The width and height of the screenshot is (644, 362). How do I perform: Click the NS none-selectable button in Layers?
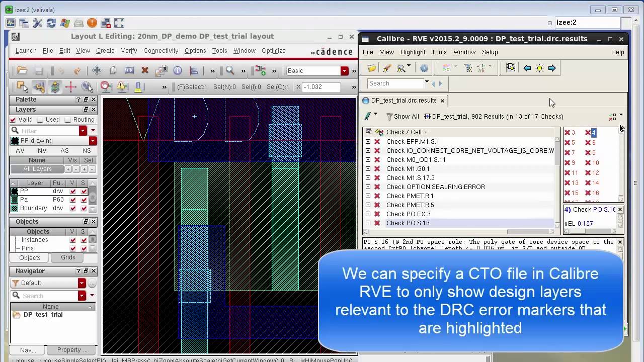click(87, 151)
